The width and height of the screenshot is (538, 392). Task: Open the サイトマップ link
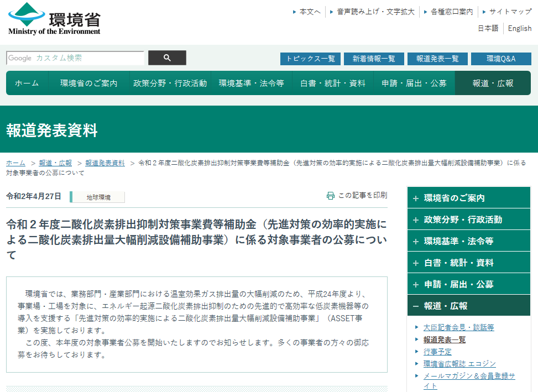pos(510,12)
